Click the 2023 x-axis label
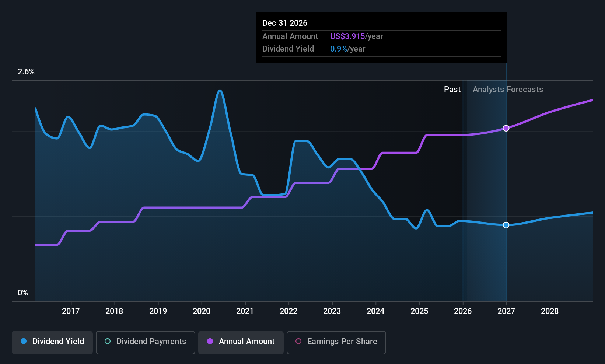The image size is (605, 364). coord(332,311)
